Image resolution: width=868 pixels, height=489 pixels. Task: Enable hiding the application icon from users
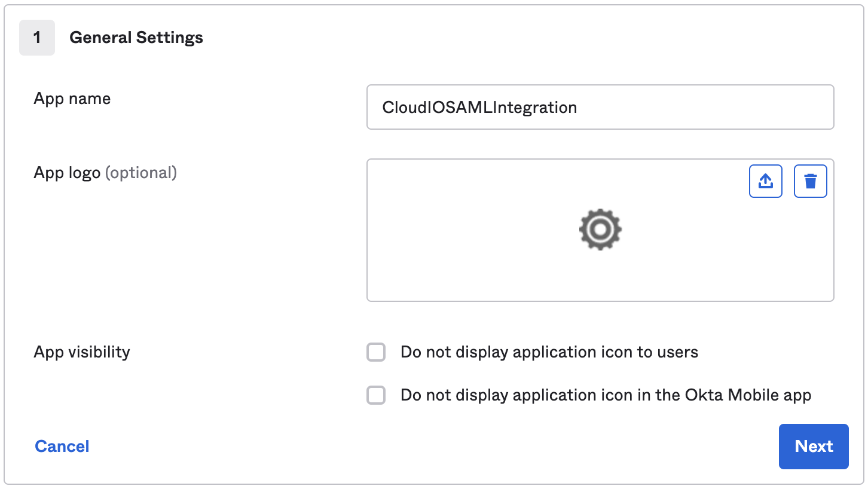point(376,352)
